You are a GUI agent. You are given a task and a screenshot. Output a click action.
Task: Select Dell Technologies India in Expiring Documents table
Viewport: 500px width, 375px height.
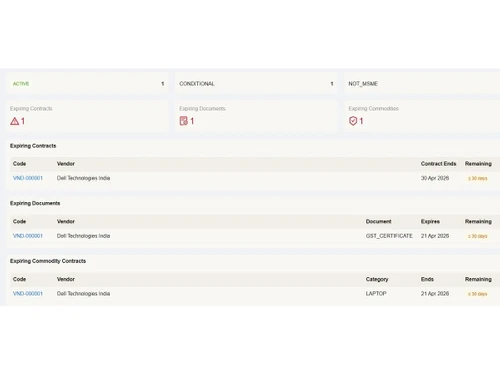point(83,236)
